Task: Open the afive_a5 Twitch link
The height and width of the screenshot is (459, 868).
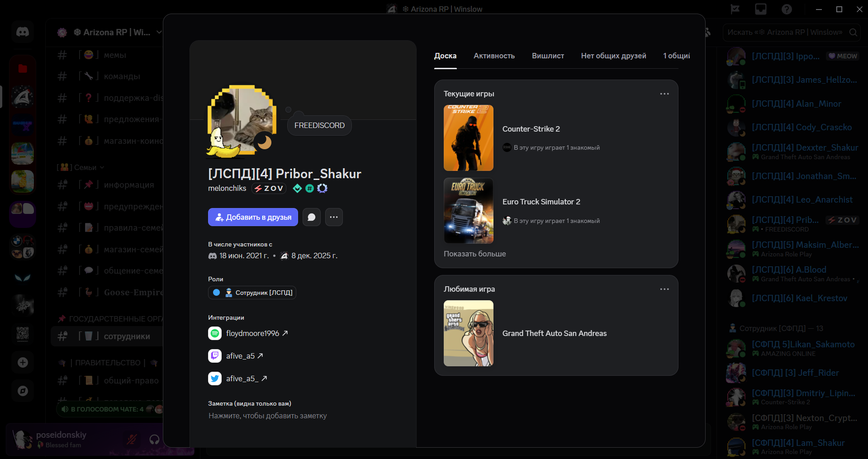Action: [245, 356]
